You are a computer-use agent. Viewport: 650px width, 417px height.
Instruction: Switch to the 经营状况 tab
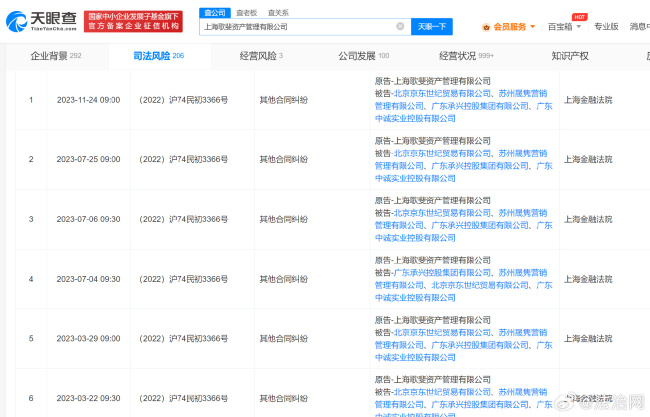(465, 56)
